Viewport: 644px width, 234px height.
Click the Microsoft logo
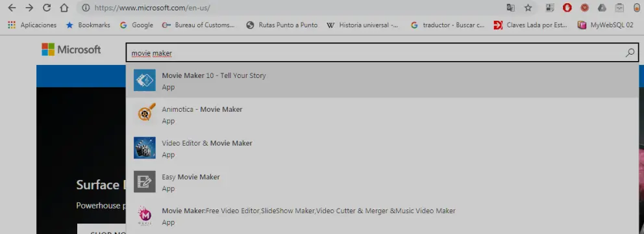(x=71, y=50)
